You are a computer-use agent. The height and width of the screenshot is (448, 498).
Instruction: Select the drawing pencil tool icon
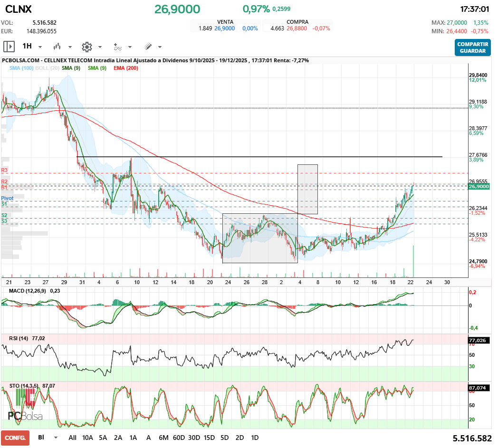[x=149, y=46]
